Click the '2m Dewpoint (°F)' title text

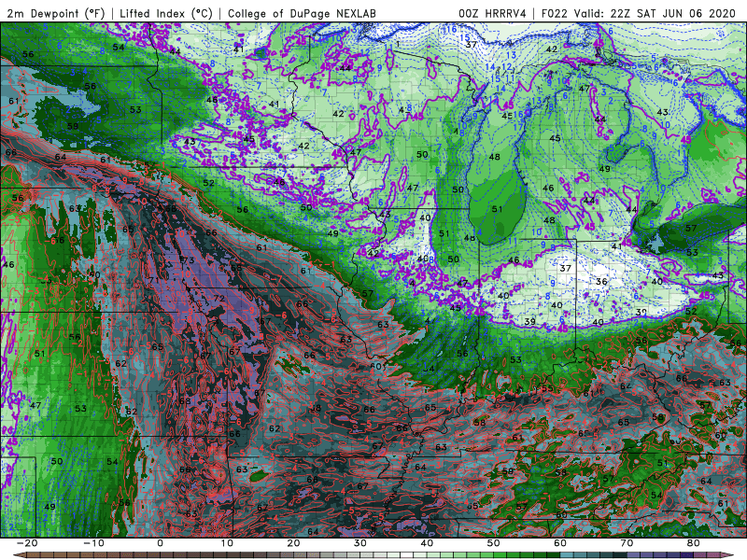[56, 13]
